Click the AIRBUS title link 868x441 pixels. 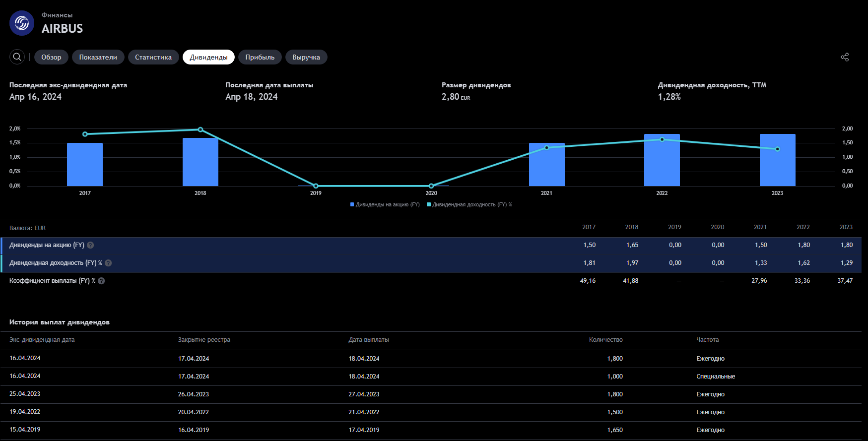pyautogui.click(x=63, y=29)
